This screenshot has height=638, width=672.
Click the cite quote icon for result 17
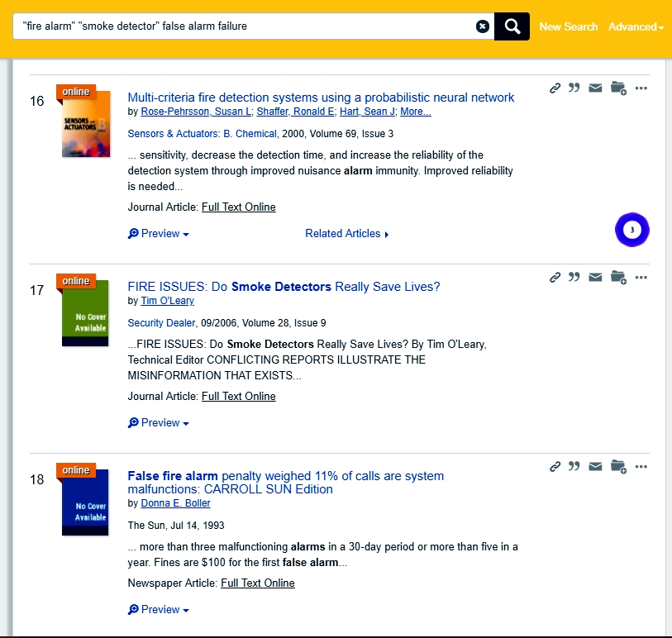pyautogui.click(x=574, y=278)
